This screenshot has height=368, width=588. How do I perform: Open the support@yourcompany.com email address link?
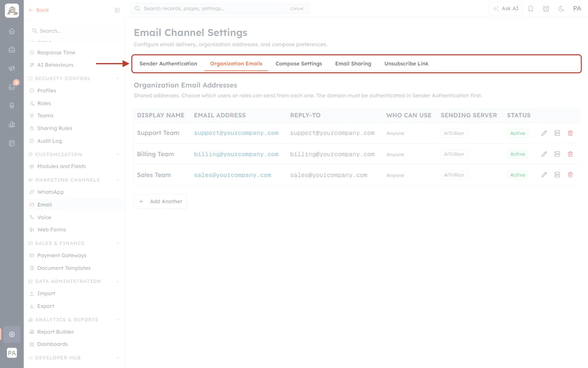(x=236, y=133)
